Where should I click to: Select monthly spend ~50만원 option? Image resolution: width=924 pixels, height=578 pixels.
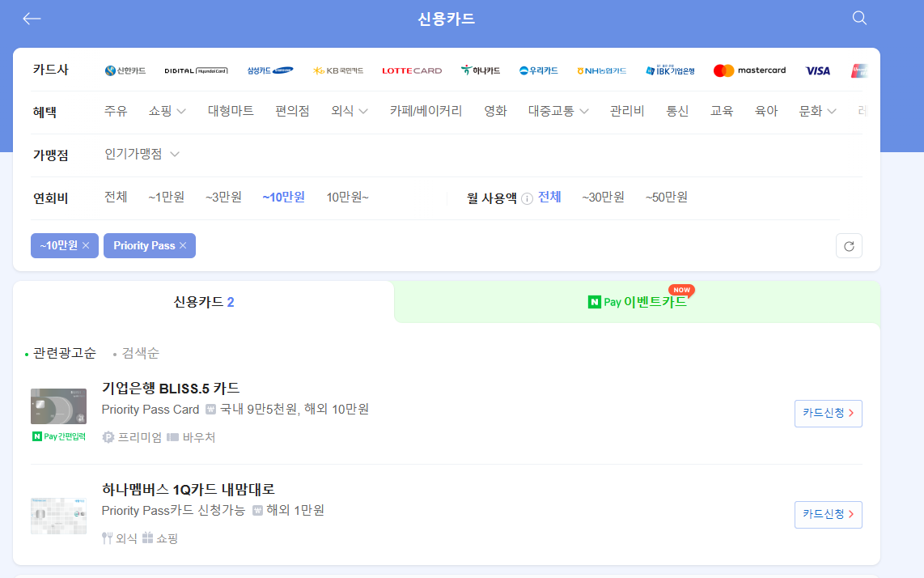[x=667, y=197]
